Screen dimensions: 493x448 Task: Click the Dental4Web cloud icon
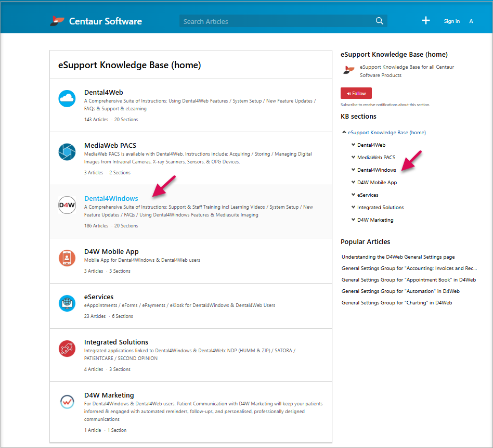click(67, 98)
